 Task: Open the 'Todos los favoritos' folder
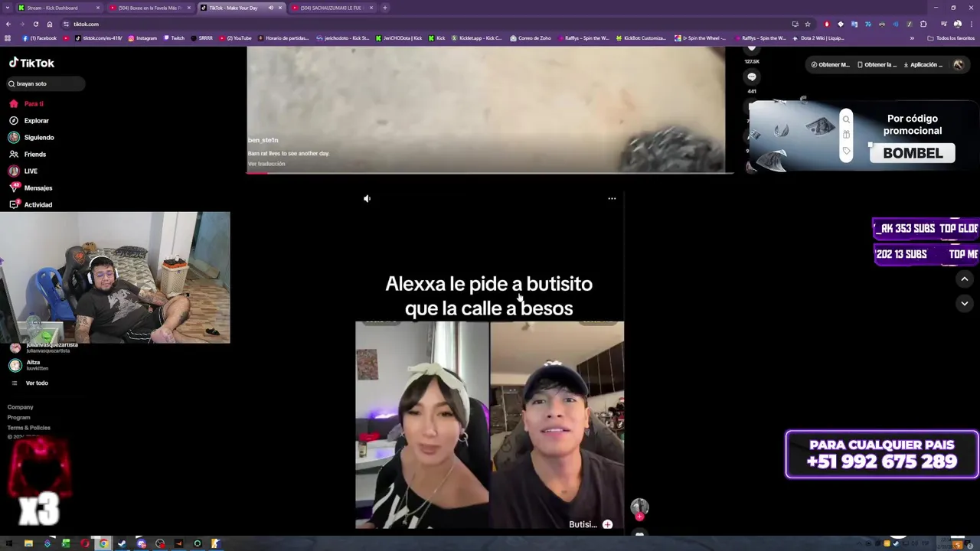952,37
